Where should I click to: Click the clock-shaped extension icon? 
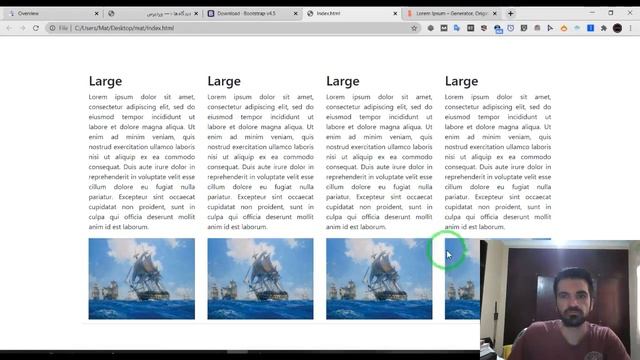pos(511,28)
